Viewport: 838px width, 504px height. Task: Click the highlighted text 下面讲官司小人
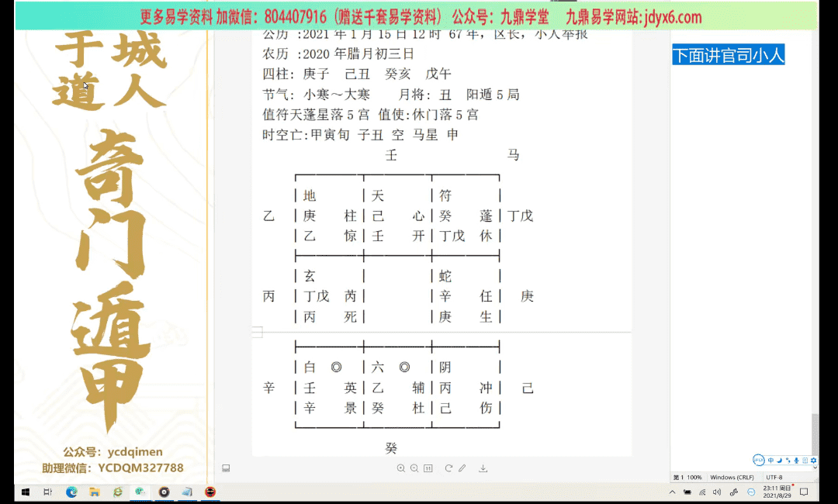point(728,55)
